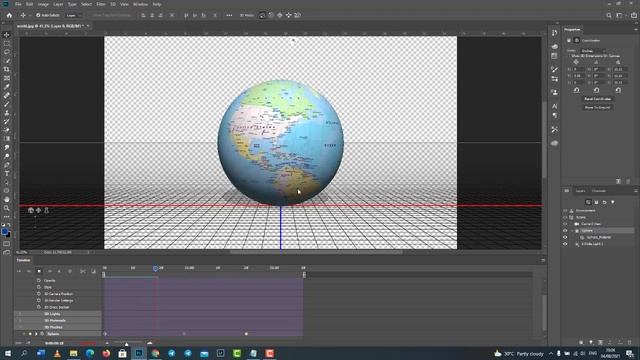Toggle visibility of Current View

point(565,224)
